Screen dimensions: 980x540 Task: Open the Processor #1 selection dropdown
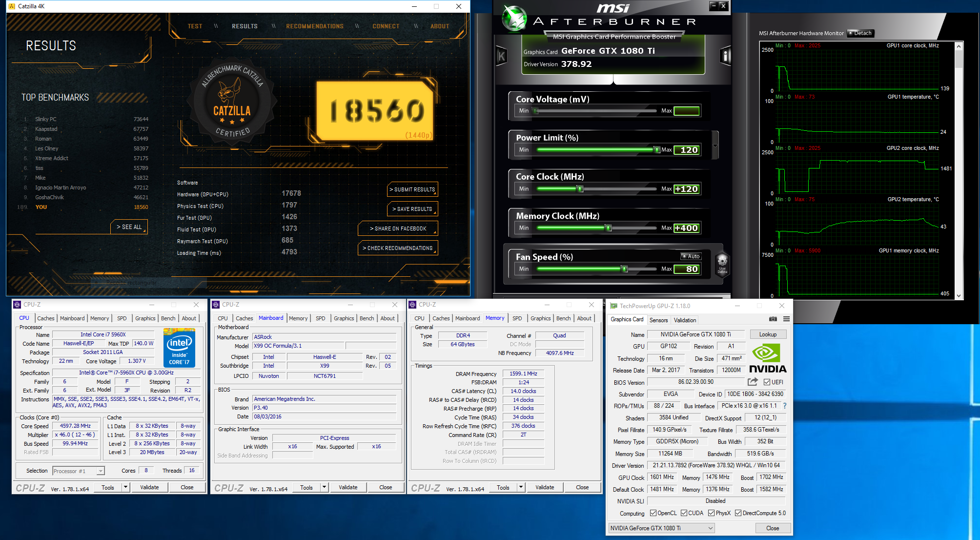point(100,471)
